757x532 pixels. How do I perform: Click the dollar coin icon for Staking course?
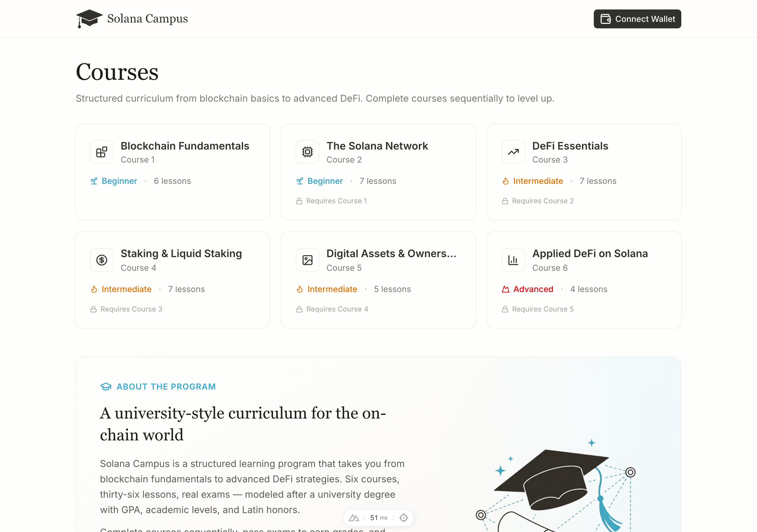(101, 260)
